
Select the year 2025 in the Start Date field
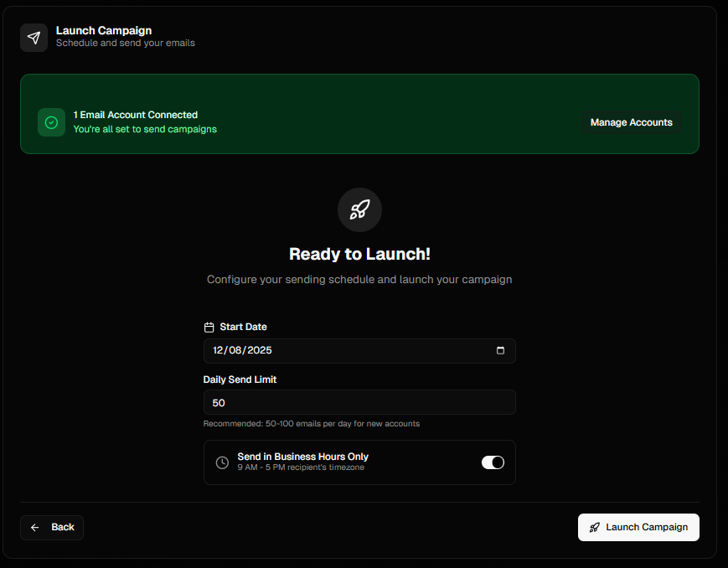[x=258, y=351]
